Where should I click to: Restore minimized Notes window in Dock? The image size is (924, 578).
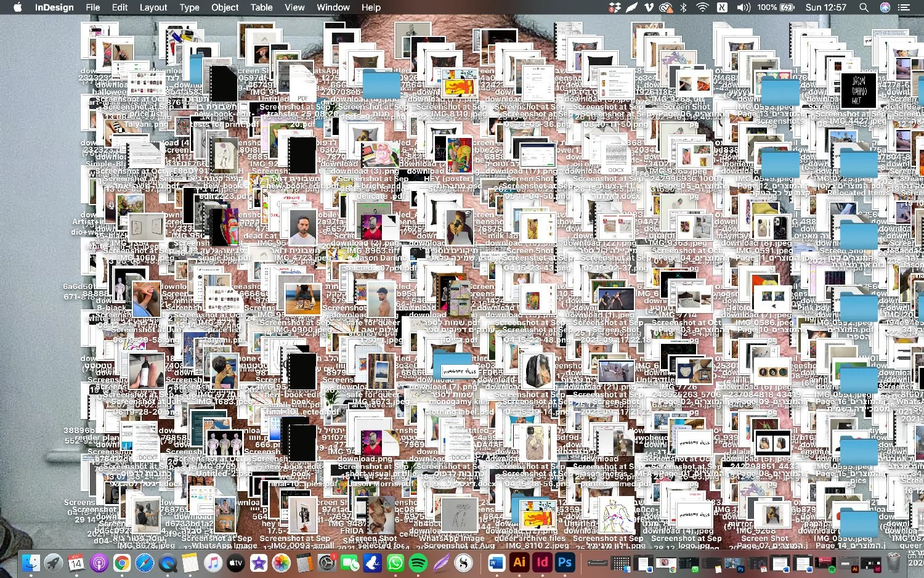tap(711, 563)
